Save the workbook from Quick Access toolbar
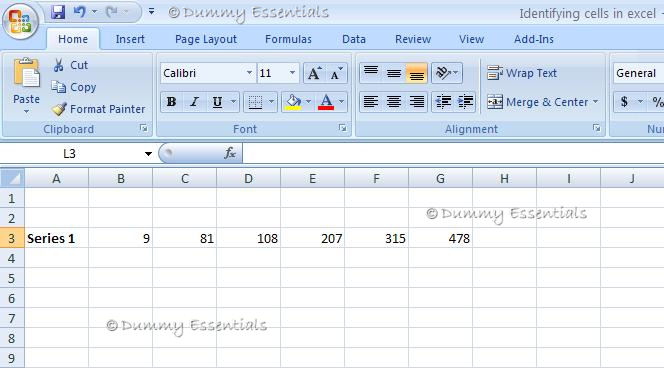The width and height of the screenshot is (664, 368). point(58,12)
